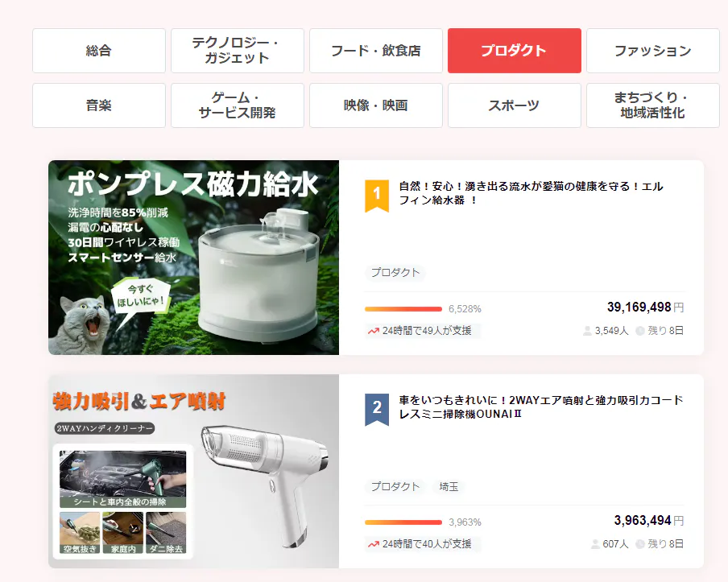
Task: Click the 6,528% funding progress bar
Action: 403,308
